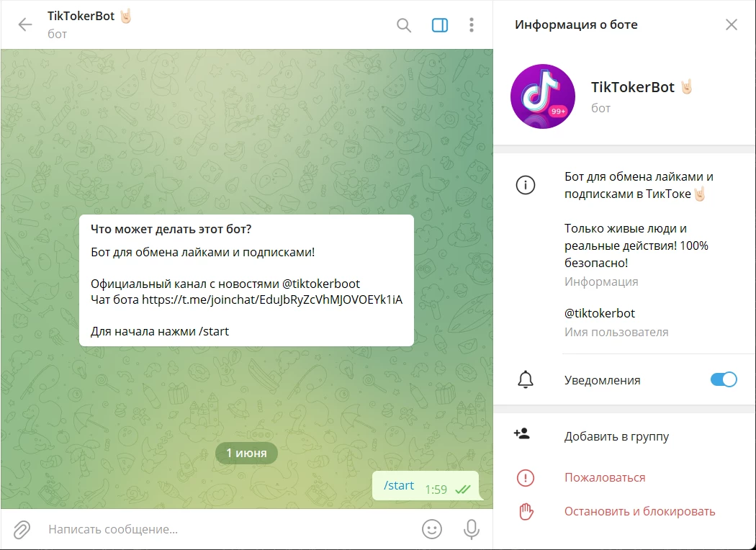Click the 1 июня date badge
This screenshot has width=756, height=550.
point(246,453)
